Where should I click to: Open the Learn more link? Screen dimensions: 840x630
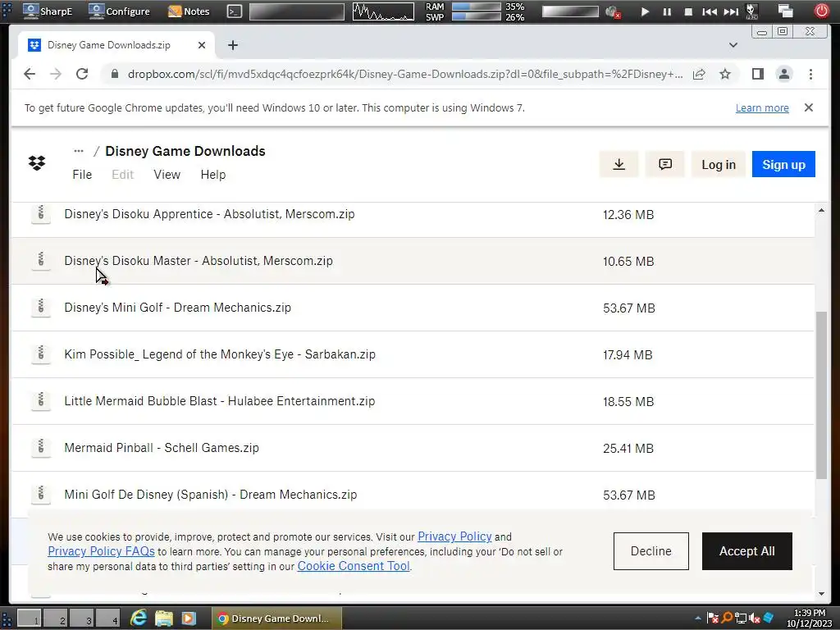762,108
